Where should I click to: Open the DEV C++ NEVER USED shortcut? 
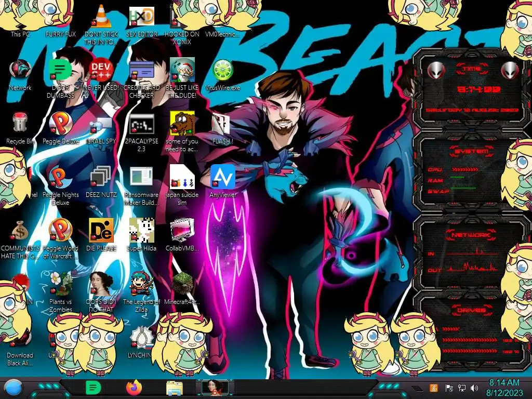pos(101,75)
